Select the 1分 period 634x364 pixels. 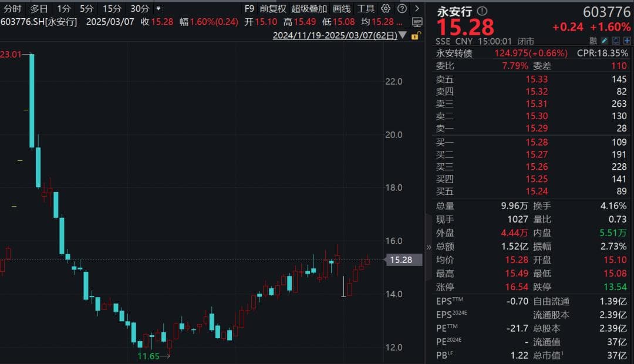click(63, 8)
